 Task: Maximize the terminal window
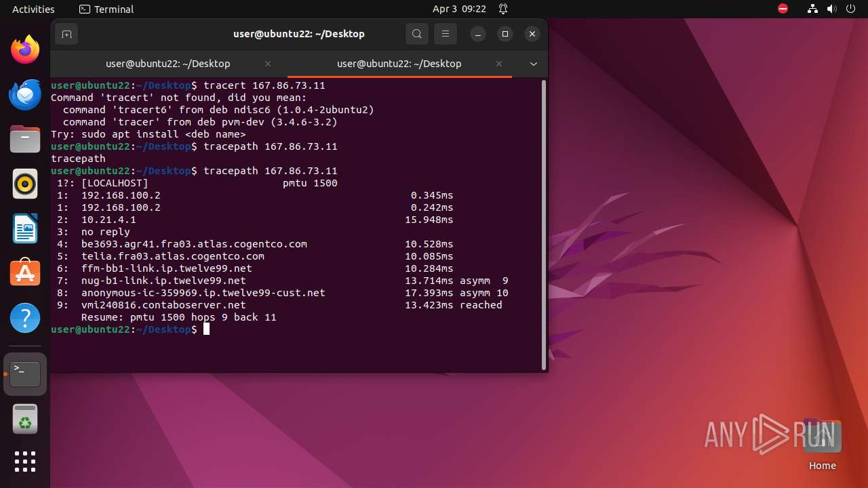coord(505,34)
